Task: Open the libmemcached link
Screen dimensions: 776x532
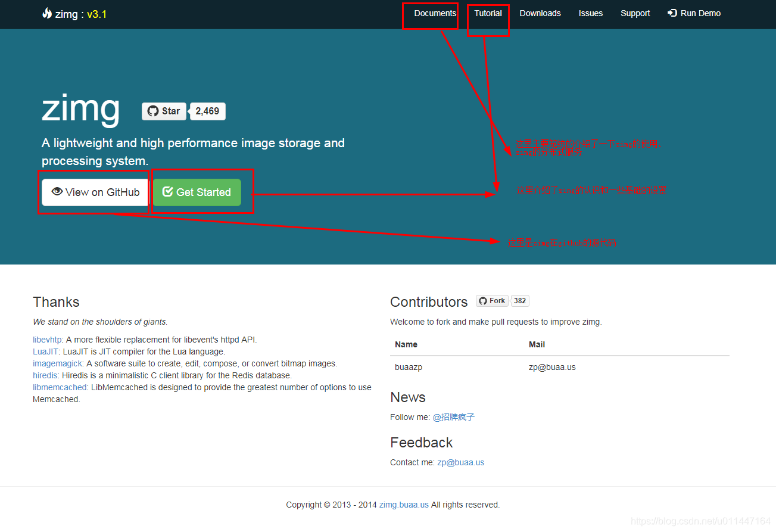Action: [60, 387]
